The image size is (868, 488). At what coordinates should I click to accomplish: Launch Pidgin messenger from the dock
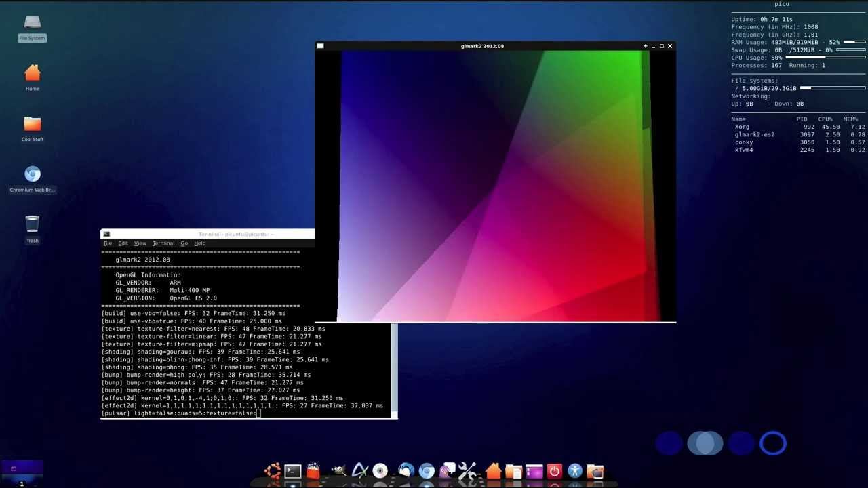pos(447,471)
